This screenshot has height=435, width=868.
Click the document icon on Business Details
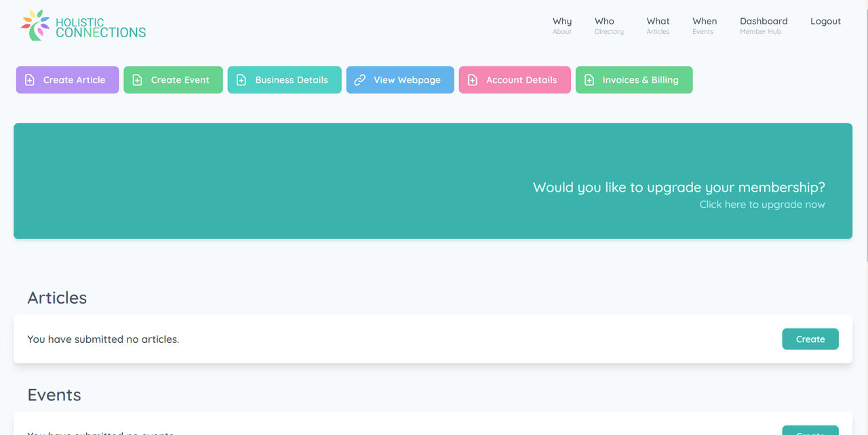[241, 80]
